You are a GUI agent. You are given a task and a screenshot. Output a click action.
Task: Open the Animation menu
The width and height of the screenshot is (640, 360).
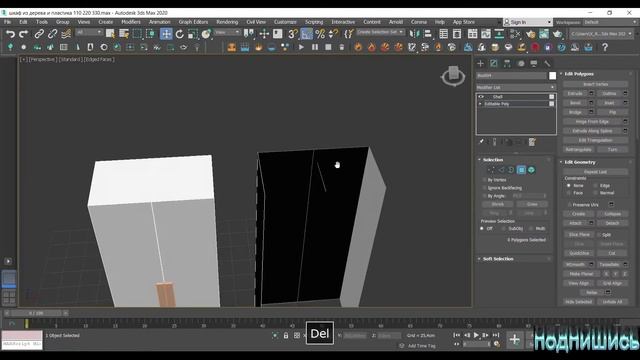[160, 22]
